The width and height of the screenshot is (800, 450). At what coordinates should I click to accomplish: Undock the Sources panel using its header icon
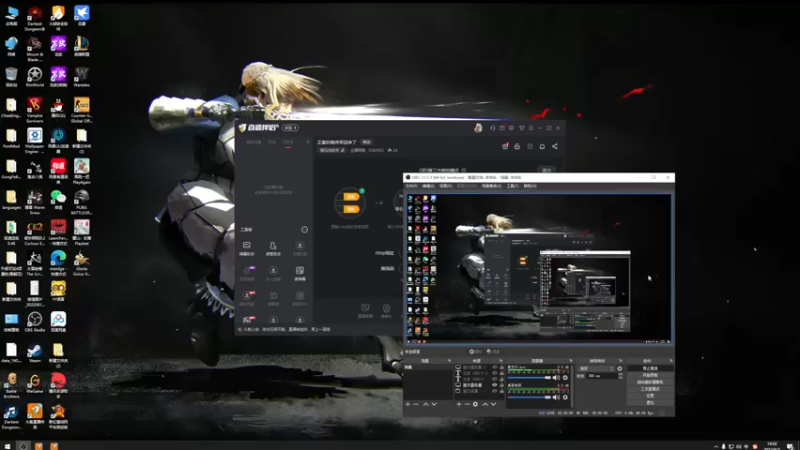click(501, 361)
